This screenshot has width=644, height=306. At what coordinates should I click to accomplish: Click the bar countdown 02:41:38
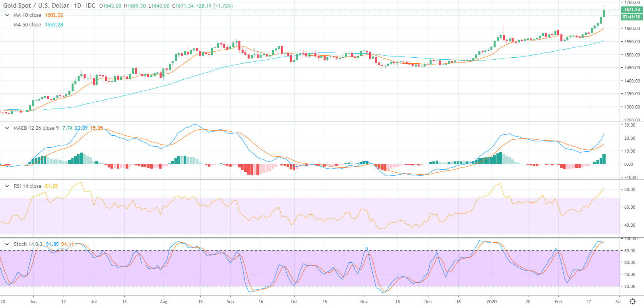632,17
